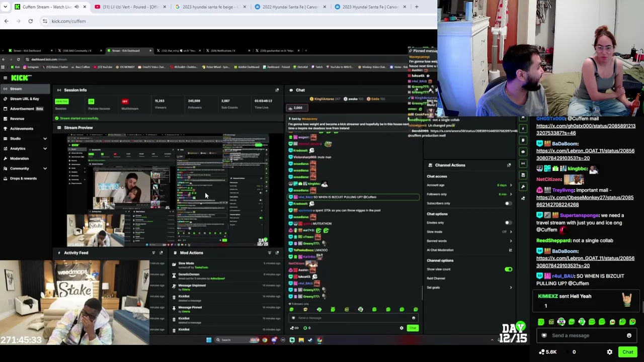This screenshot has width=644, height=362.
Task: Click the Stream Preview thumbnail
Action: (168, 190)
